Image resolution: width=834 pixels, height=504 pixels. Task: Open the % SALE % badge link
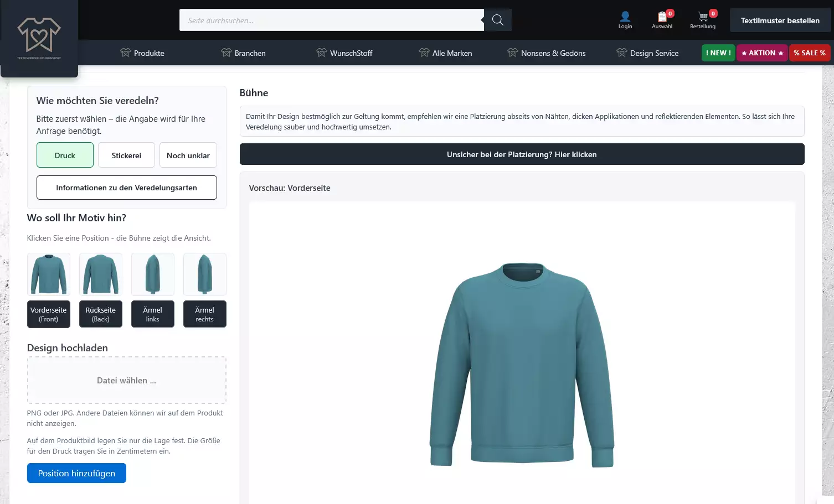tap(810, 53)
